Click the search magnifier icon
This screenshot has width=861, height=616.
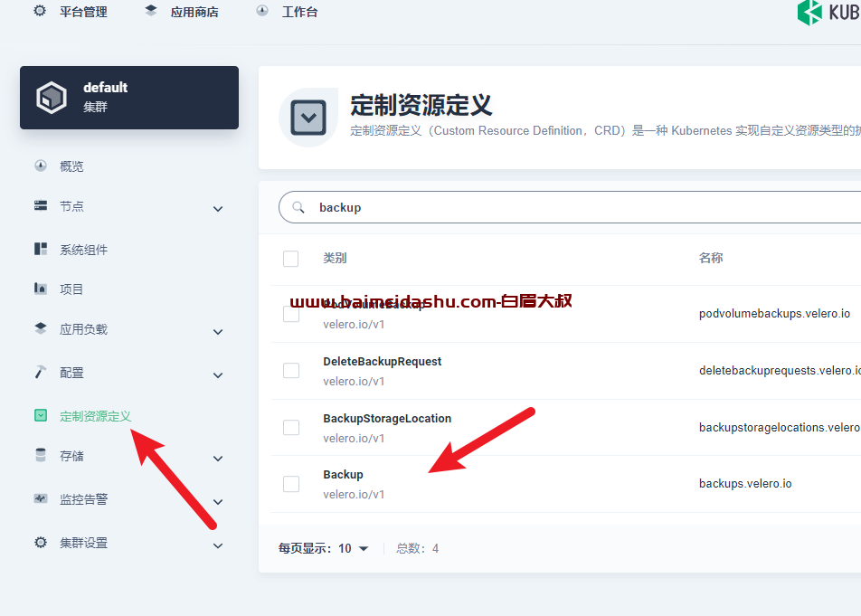click(x=298, y=207)
